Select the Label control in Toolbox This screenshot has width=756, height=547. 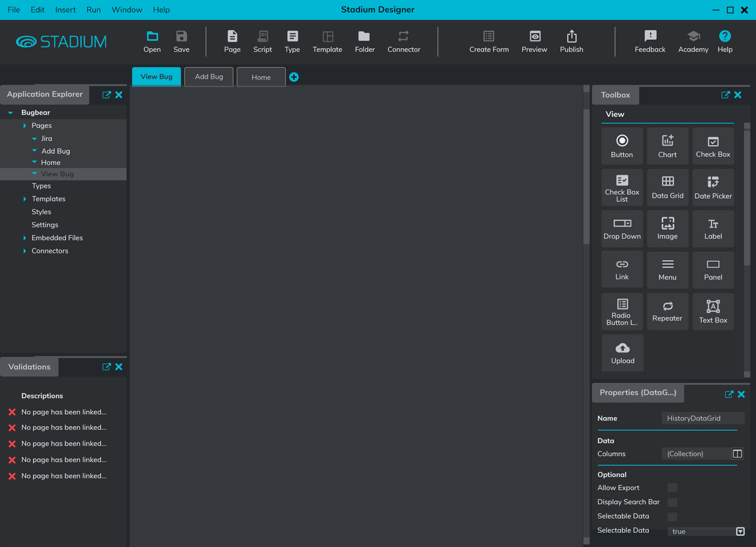[x=713, y=229]
